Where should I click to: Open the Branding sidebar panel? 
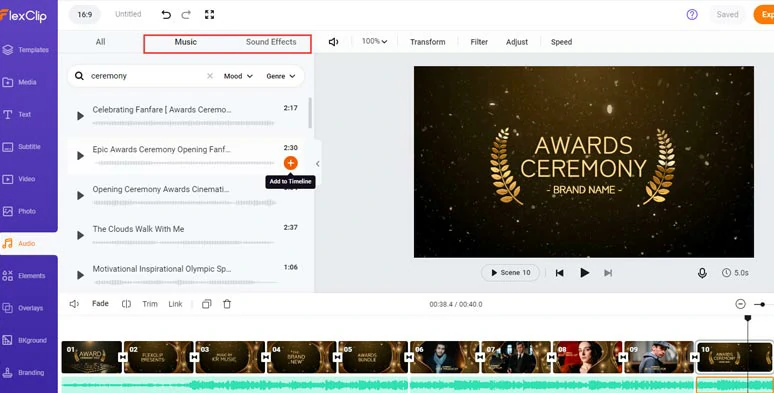[24, 373]
